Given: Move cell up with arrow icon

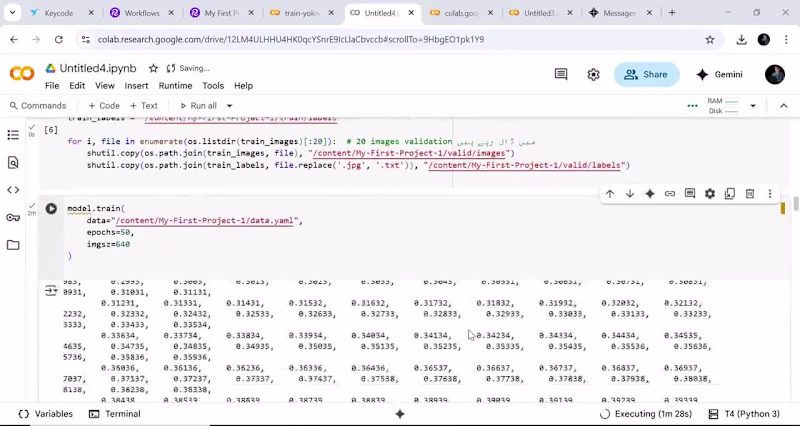Looking at the screenshot, I should tap(610, 194).
